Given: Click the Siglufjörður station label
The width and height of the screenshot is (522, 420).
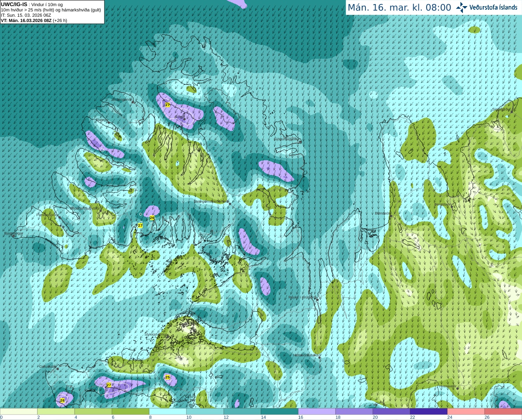Looking at the screenshot, I should 501,109.
